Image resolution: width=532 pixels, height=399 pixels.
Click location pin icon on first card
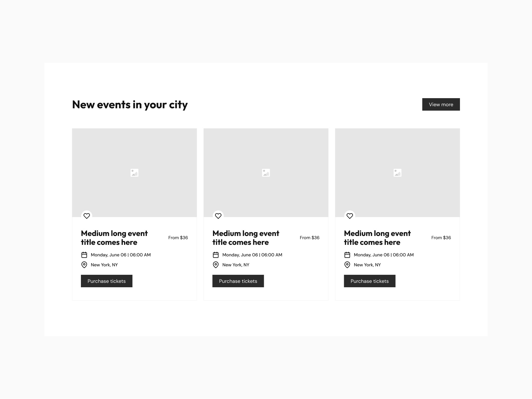[x=84, y=265]
